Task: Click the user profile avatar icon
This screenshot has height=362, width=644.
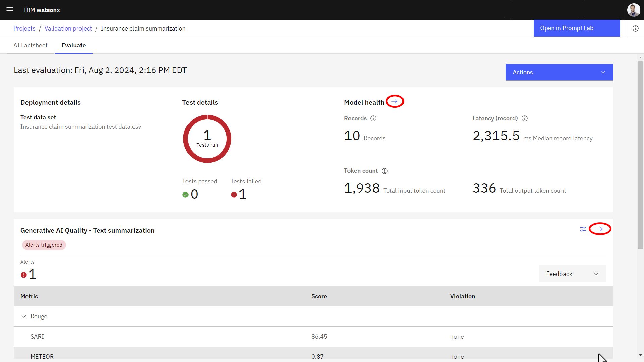Action: coord(634,10)
